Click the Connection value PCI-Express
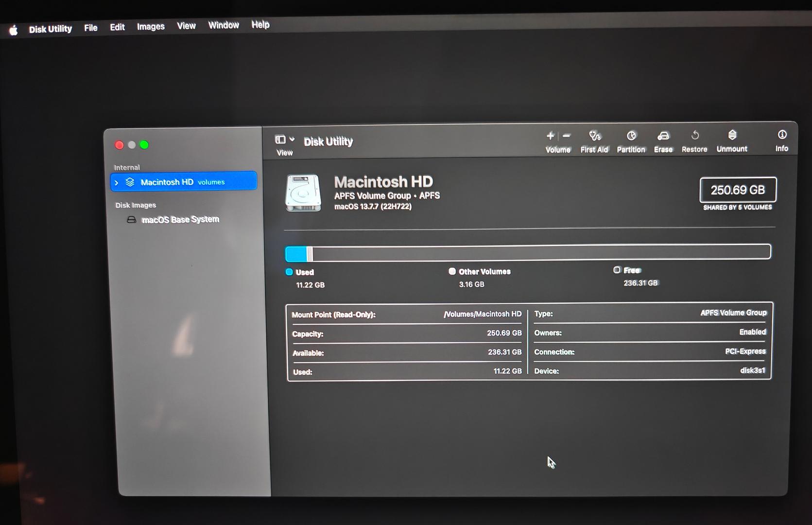The height and width of the screenshot is (525, 812). point(745,351)
